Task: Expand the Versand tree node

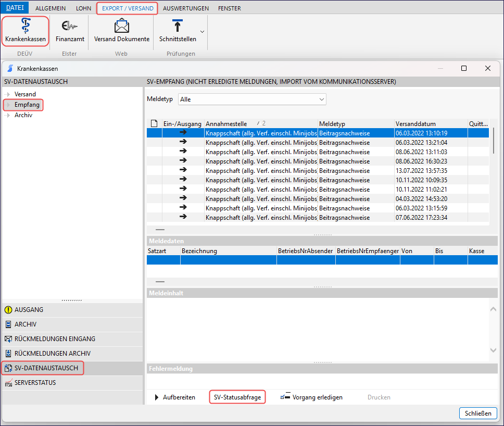Action: pyautogui.click(x=7, y=94)
